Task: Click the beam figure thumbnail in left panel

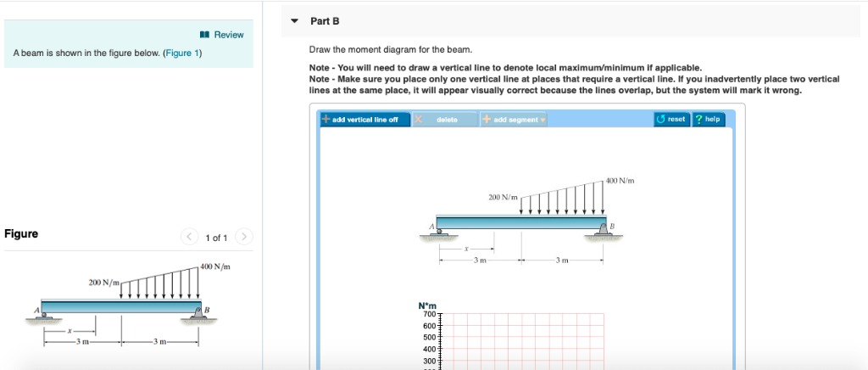Action: tap(129, 306)
